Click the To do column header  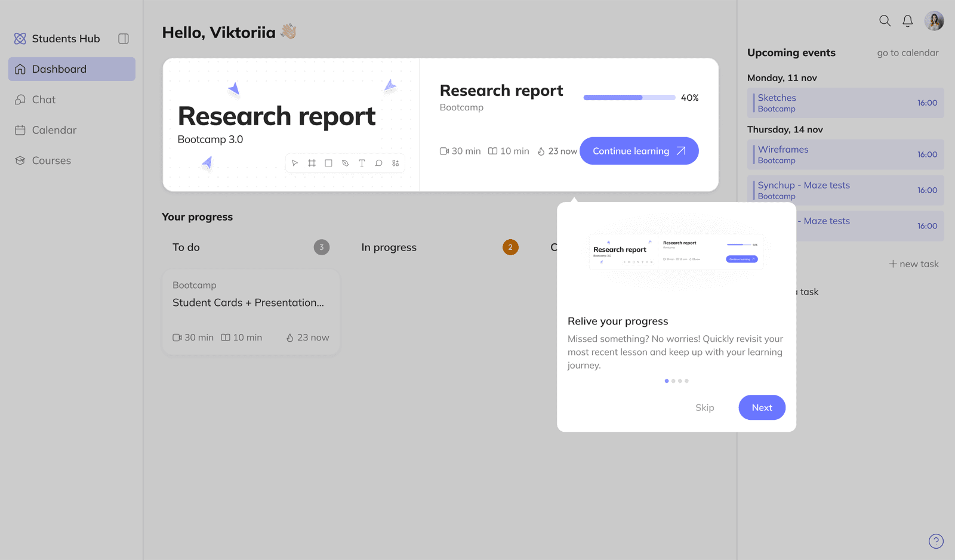click(x=186, y=247)
